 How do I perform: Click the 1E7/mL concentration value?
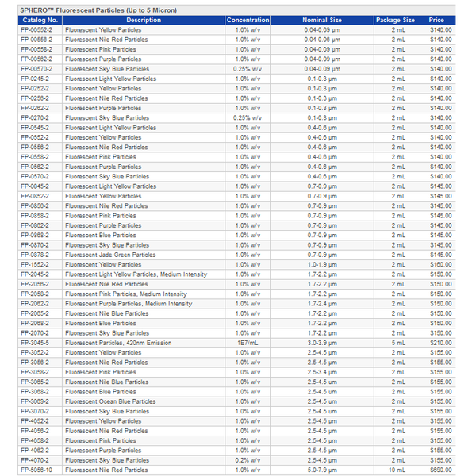pyautogui.click(x=248, y=343)
